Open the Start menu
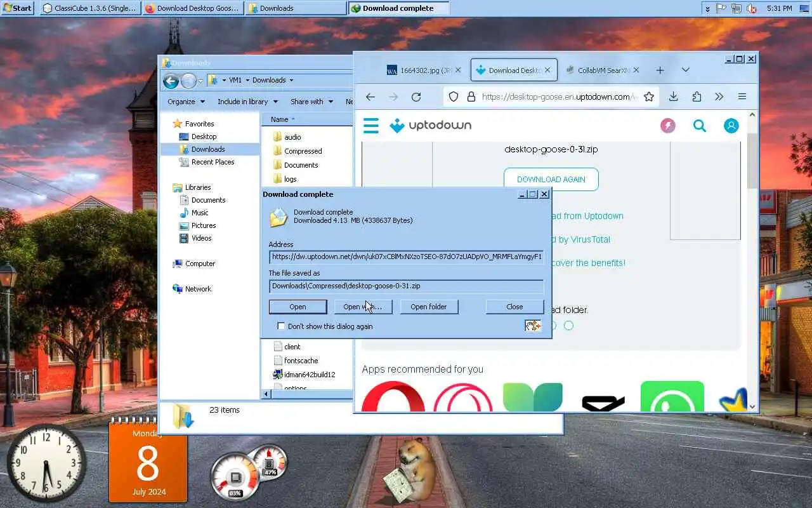 click(x=18, y=8)
